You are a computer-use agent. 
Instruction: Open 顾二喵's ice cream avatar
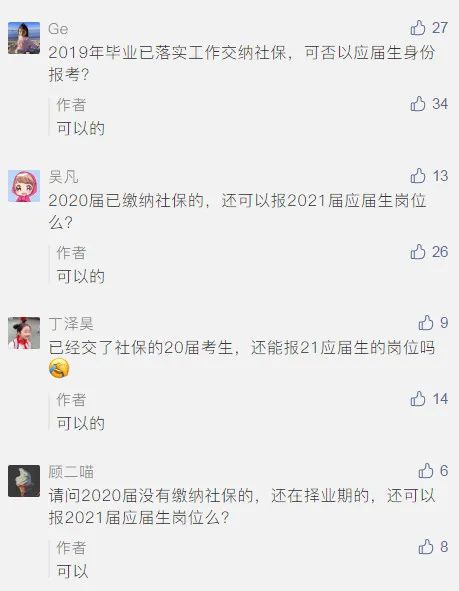[24, 481]
